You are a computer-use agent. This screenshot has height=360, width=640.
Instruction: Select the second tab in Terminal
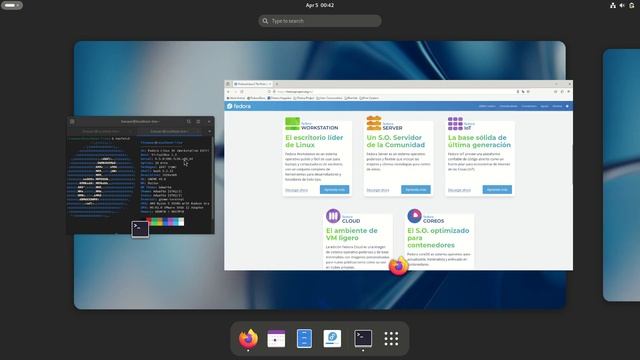[169, 131]
